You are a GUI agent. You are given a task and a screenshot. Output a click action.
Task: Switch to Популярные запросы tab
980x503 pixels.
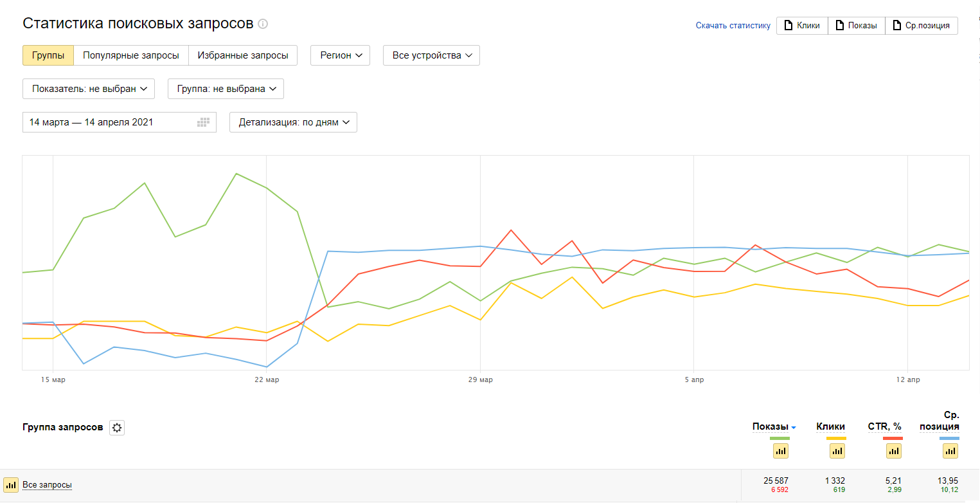coord(131,55)
